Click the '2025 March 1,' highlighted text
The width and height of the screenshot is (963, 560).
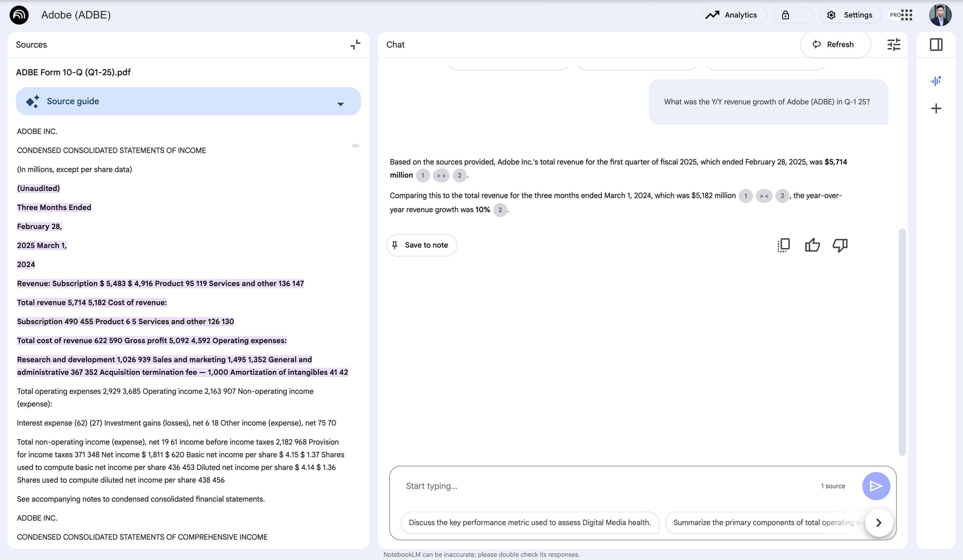click(x=42, y=246)
